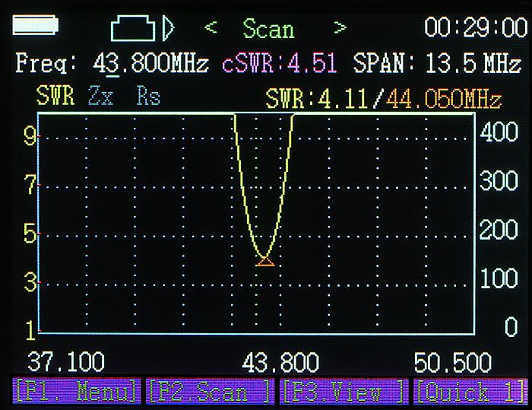Image resolution: width=532 pixels, height=410 pixels.
Task: Tap the right axis value 200
Action: click(x=499, y=229)
